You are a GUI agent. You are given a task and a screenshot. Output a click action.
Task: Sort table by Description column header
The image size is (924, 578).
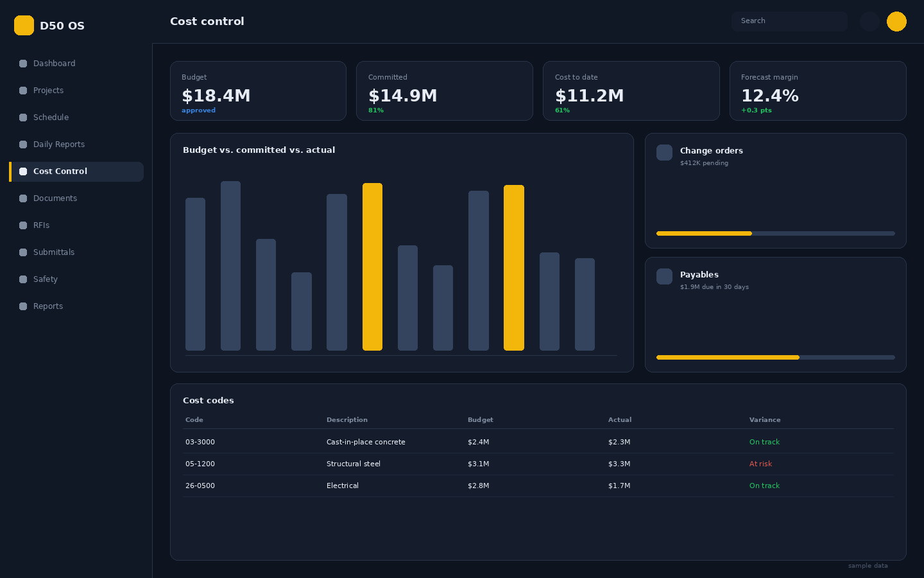[347, 420]
